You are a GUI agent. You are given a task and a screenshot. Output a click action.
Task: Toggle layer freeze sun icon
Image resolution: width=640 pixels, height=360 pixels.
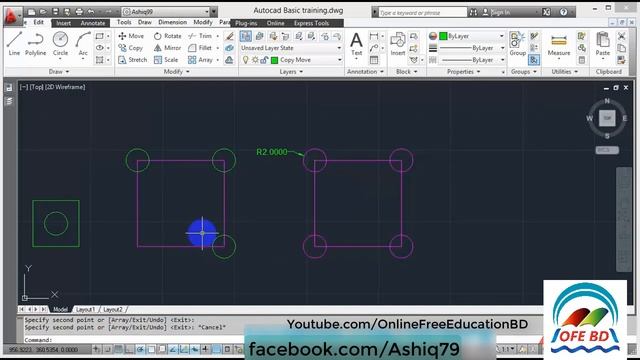[255, 60]
